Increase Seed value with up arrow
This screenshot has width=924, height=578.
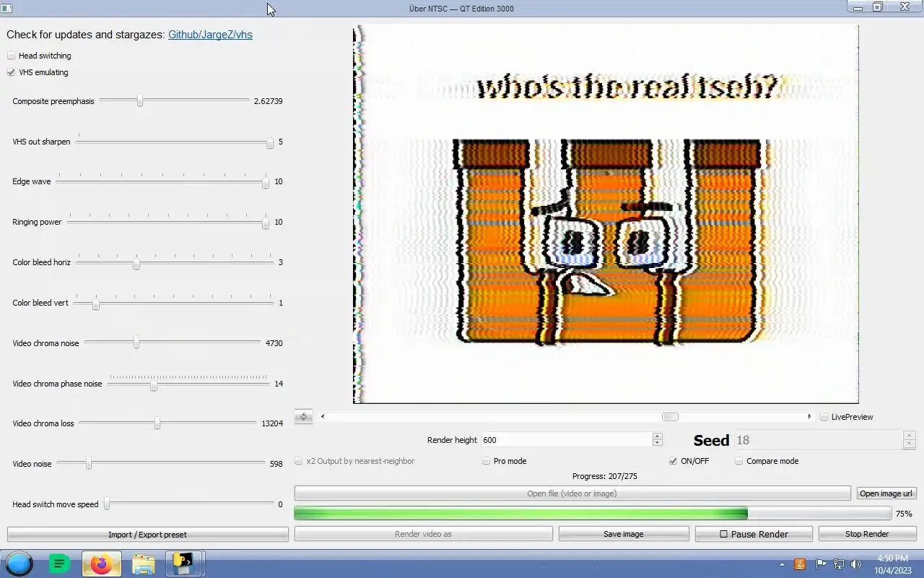tap(910, 436)
